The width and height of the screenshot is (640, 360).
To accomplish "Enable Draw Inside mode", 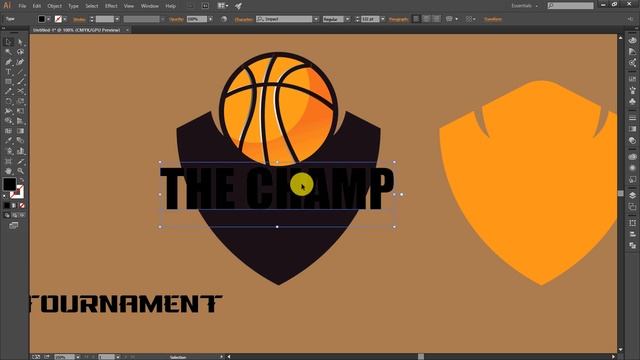I will click(22, 215).
